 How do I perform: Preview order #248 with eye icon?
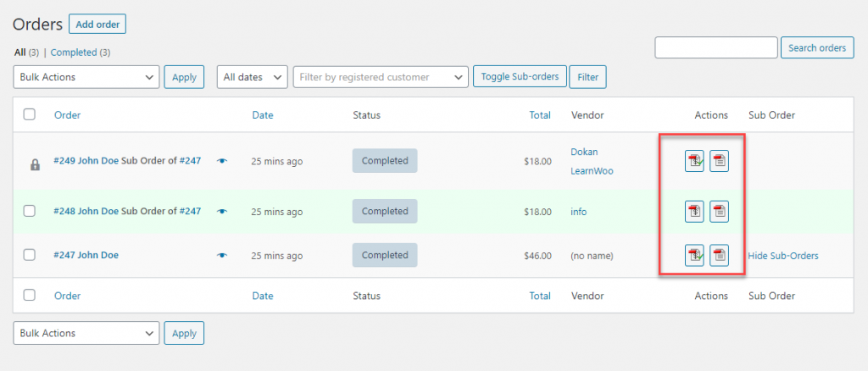(x=222, y=211)
